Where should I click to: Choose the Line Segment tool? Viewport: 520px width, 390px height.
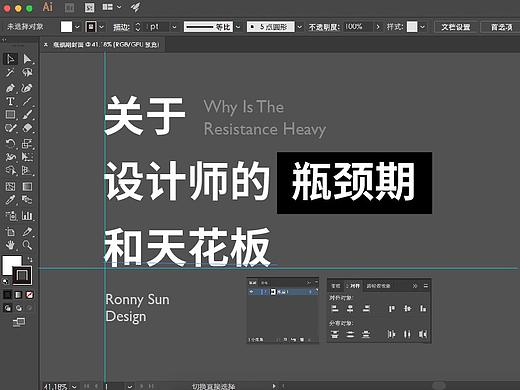tap(27, 101)
